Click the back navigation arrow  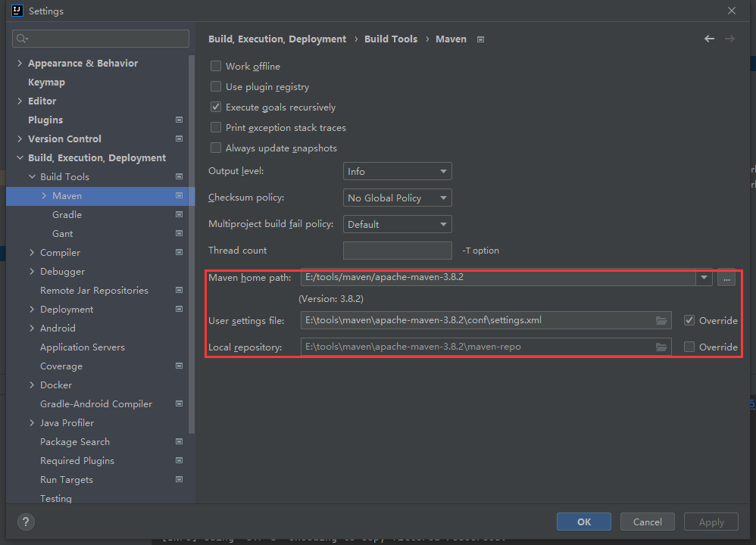tap(709, 38)
